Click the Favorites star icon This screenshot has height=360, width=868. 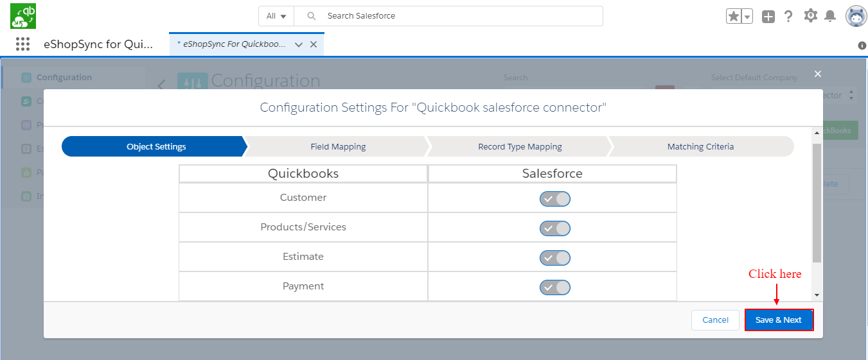[x=733, y=17]
